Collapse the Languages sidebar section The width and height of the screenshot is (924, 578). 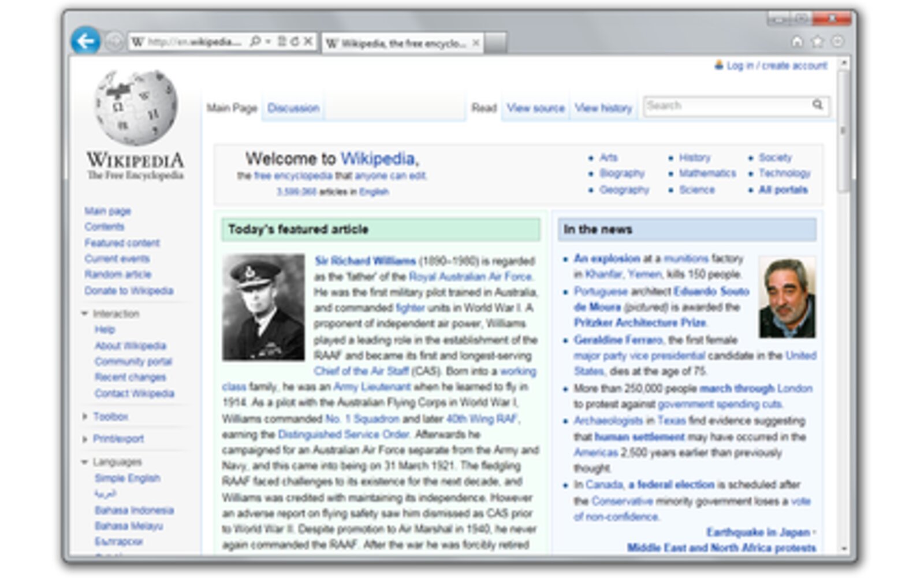coord(85,462)
